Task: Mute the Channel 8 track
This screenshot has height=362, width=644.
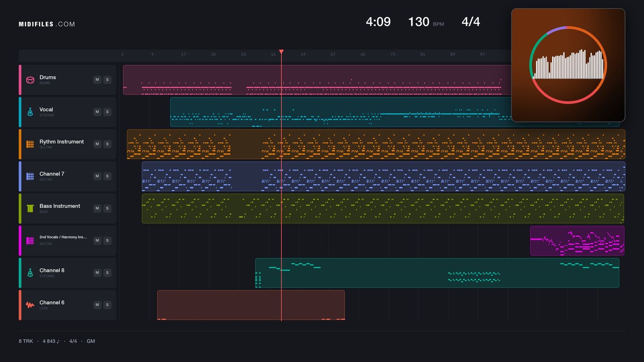Action: [x=97, y=273]
